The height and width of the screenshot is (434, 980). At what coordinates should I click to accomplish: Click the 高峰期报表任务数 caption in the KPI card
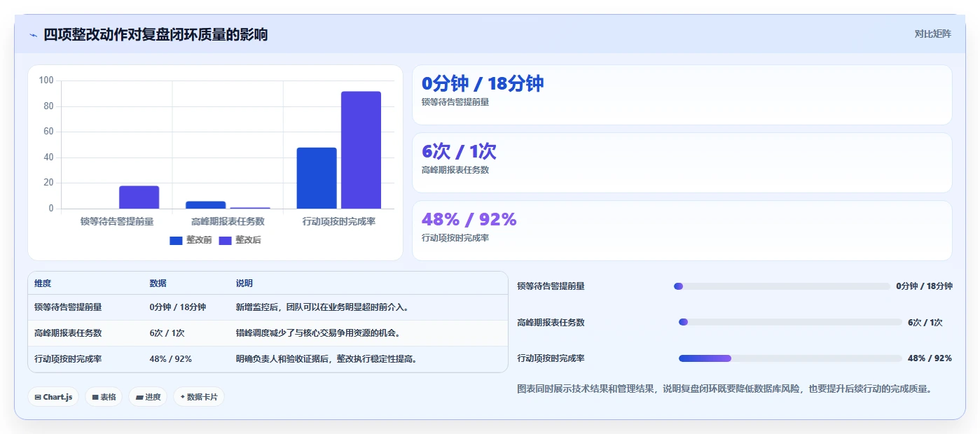(455, 170)
